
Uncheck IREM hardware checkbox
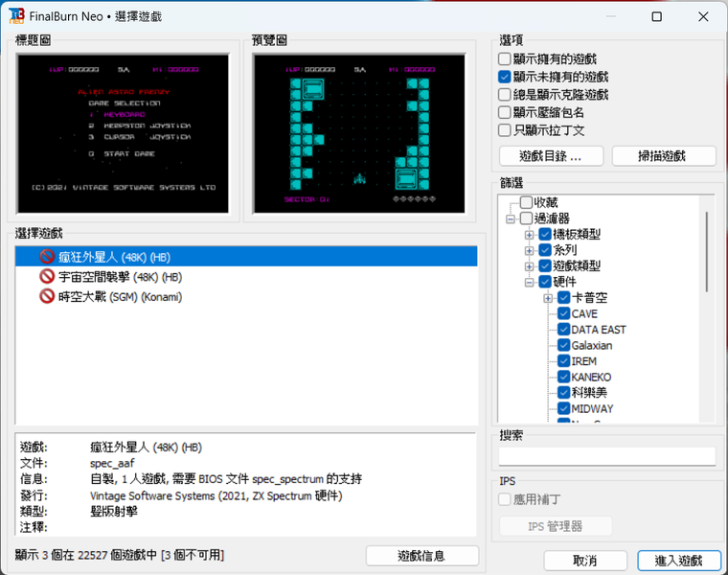(563, 361)
